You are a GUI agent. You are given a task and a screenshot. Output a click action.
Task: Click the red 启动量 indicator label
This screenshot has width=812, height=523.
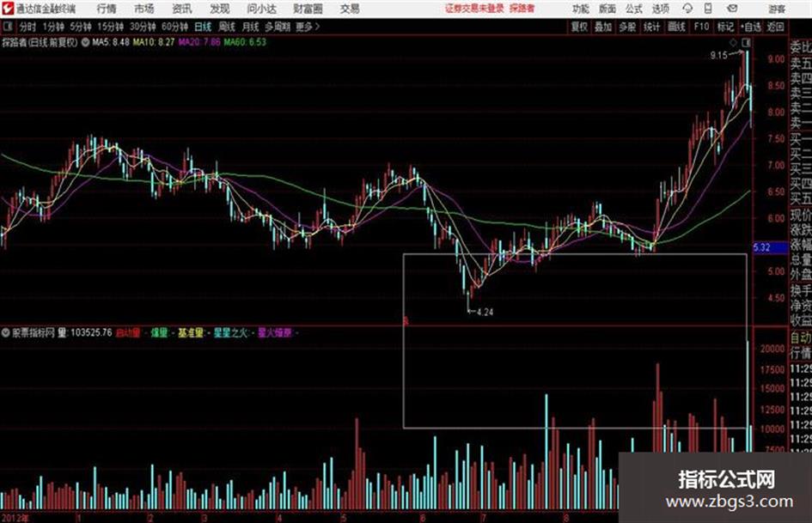coord(127,332)
